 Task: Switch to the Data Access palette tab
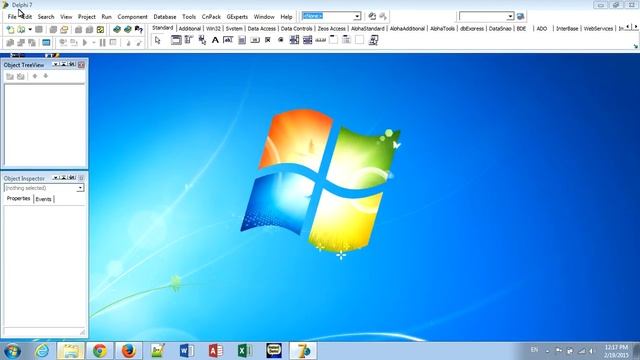pyautogui.click(x=262, y=29)
